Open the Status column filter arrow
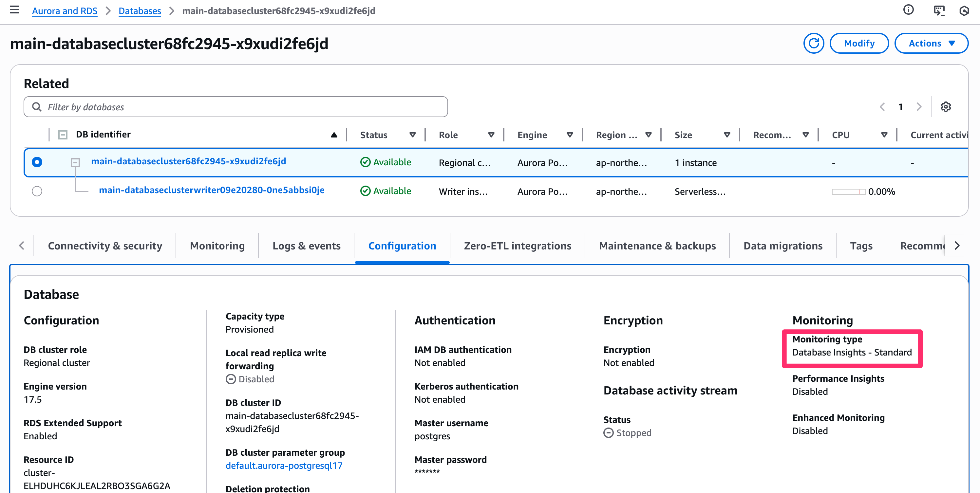Image resolution: width=980 pixels, height=493 pixels. pos(412,135)
